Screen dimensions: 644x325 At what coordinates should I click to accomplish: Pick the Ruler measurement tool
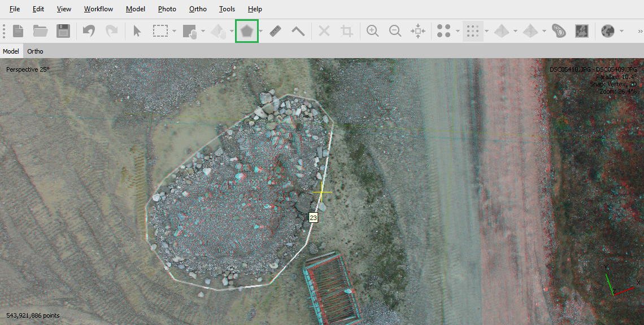tap(275, 31)
